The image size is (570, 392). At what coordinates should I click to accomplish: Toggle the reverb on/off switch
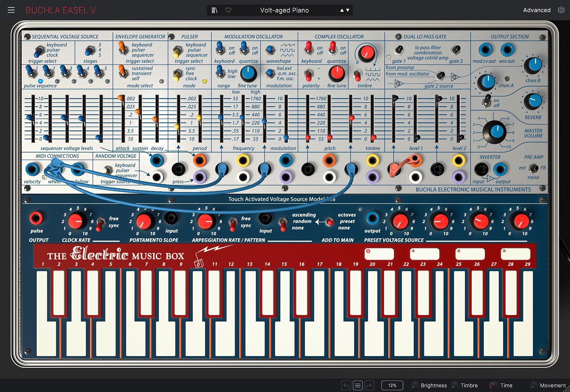point(486,102)
